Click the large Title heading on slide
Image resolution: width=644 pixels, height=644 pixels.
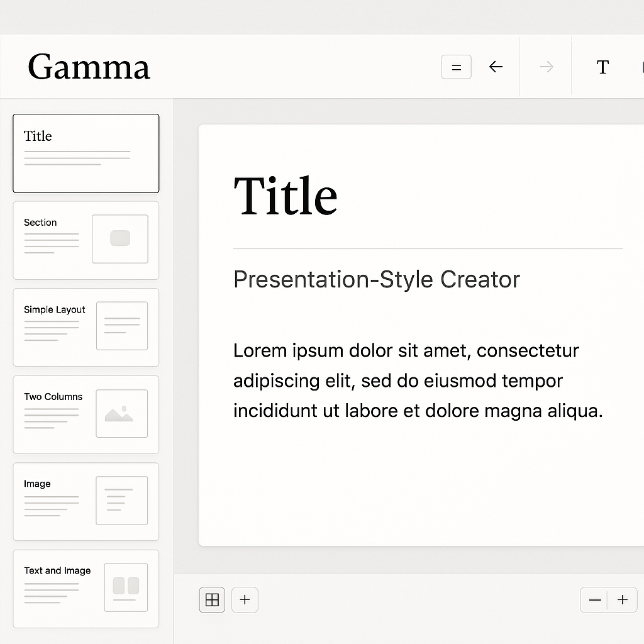pos(286,196)
